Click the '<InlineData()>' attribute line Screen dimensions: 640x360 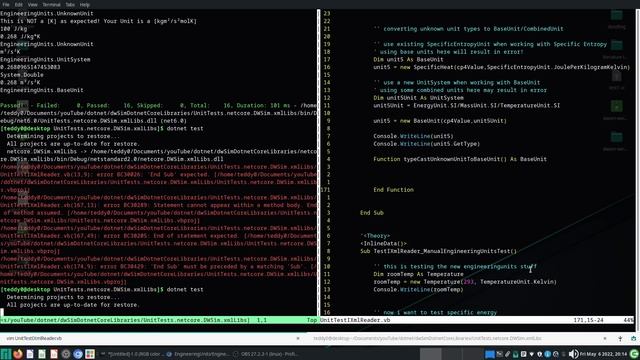[383, 243]
